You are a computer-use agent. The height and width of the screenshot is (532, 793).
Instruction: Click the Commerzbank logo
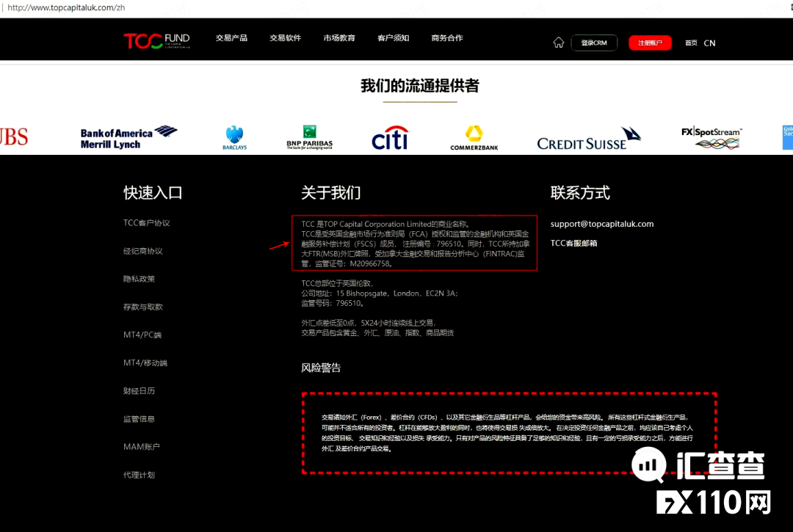474,137
